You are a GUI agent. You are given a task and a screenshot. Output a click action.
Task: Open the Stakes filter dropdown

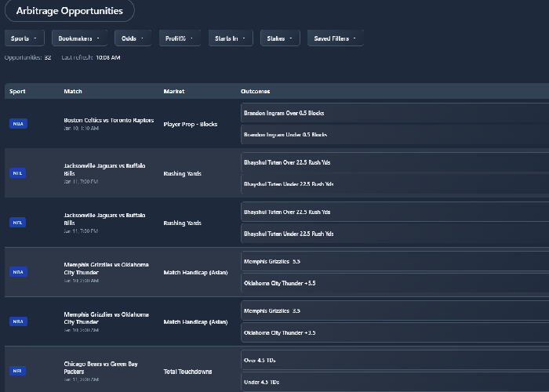(280, 38)
